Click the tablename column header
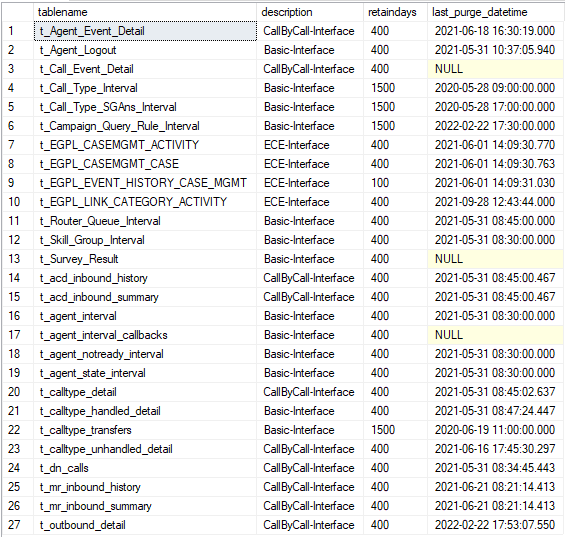565x537 pixels. click(x=145, y=12)
